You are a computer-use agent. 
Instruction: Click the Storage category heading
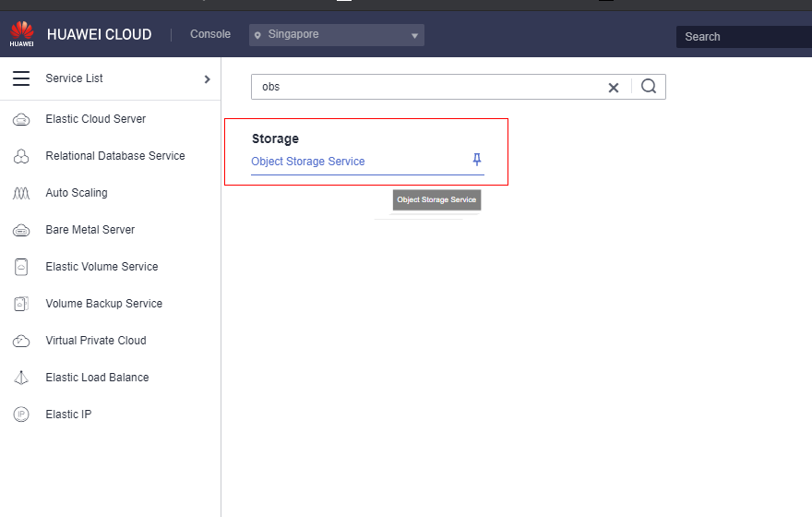[276, 138]
